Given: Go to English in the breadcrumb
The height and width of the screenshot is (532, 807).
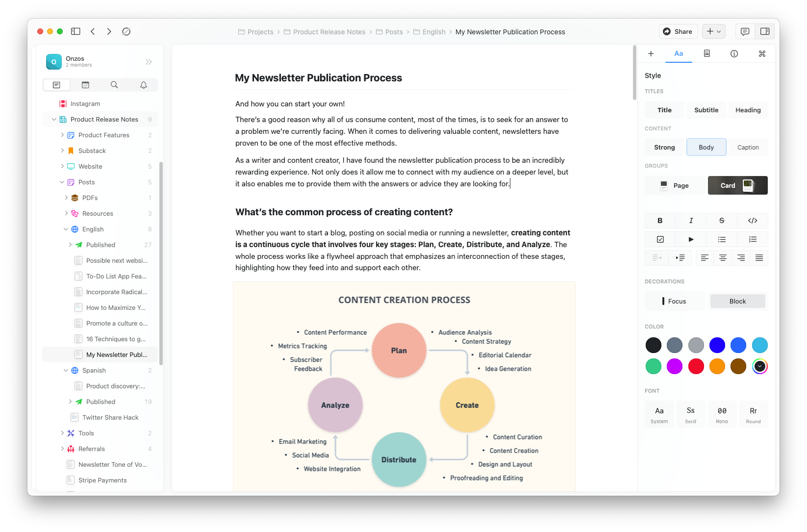Looking at the screenshot, I should click(x=429, y=32).
